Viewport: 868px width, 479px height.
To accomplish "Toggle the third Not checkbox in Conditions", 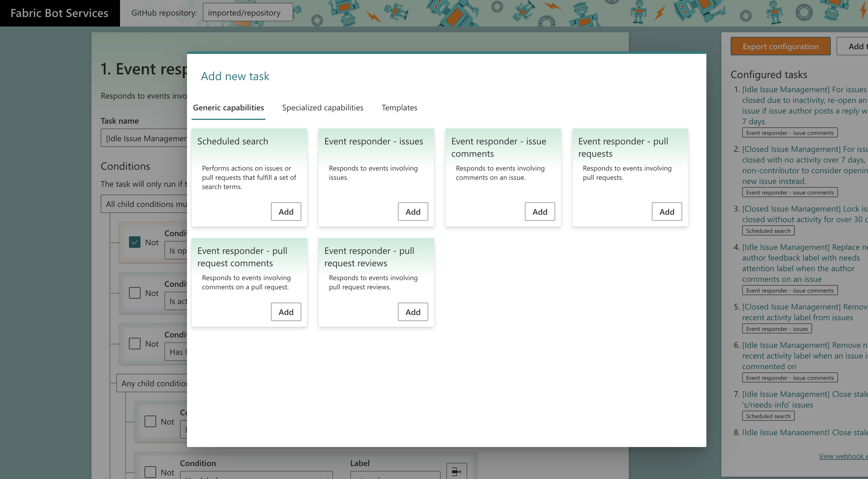I will [135, 343].
